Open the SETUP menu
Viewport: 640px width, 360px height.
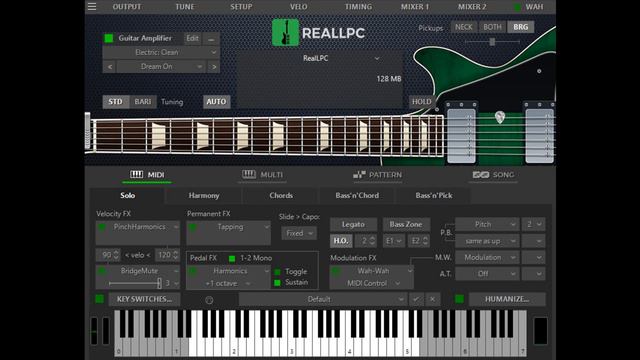pos(241,7)
